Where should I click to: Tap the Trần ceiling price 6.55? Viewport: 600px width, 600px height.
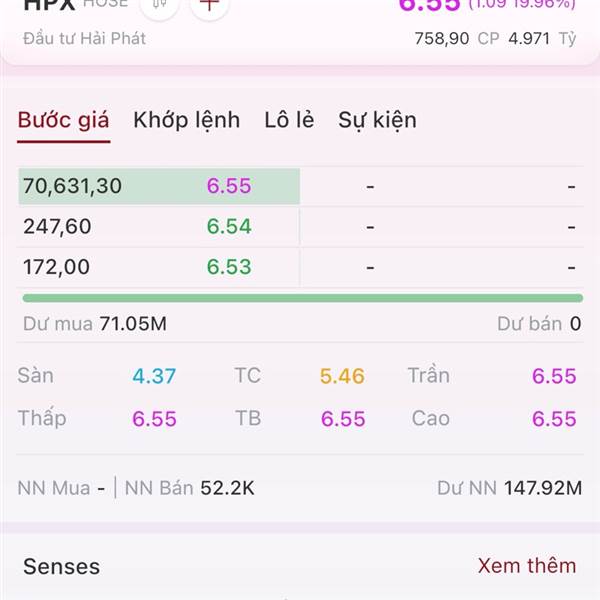tap(554, 376)
